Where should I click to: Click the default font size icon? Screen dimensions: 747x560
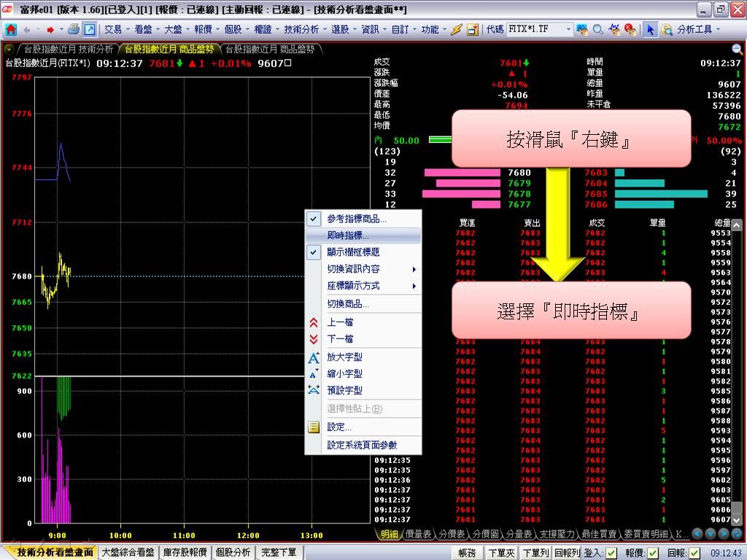point(314,391)
